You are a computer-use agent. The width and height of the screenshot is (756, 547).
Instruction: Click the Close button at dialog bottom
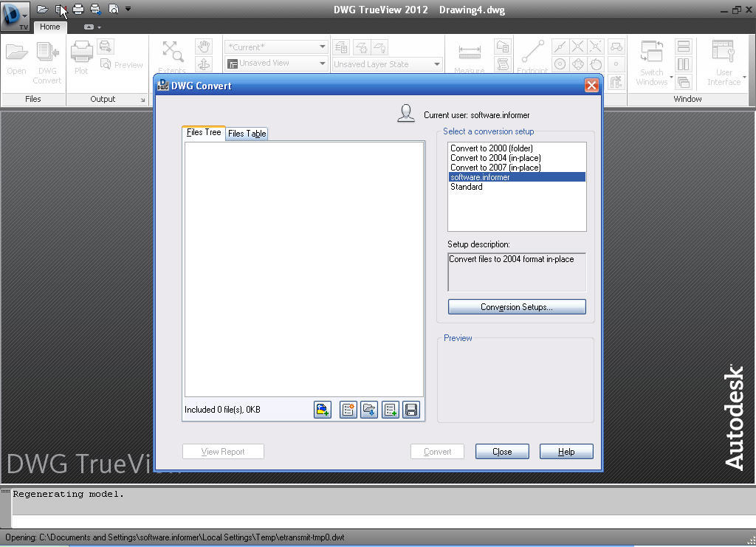coord(502,452)
